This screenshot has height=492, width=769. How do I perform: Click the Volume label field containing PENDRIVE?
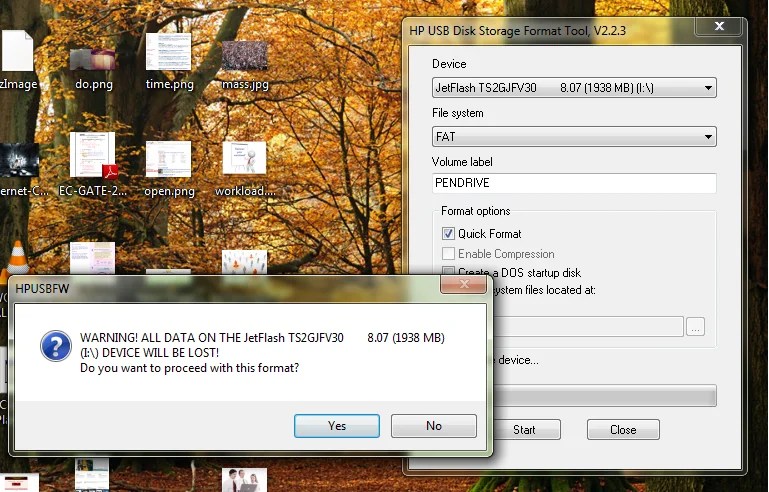[x=574, y=183]
